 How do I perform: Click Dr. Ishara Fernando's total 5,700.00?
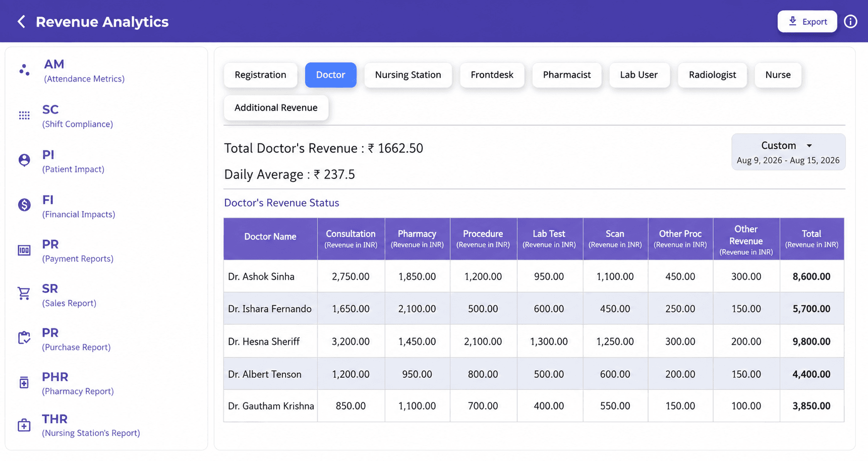[812, 309]
